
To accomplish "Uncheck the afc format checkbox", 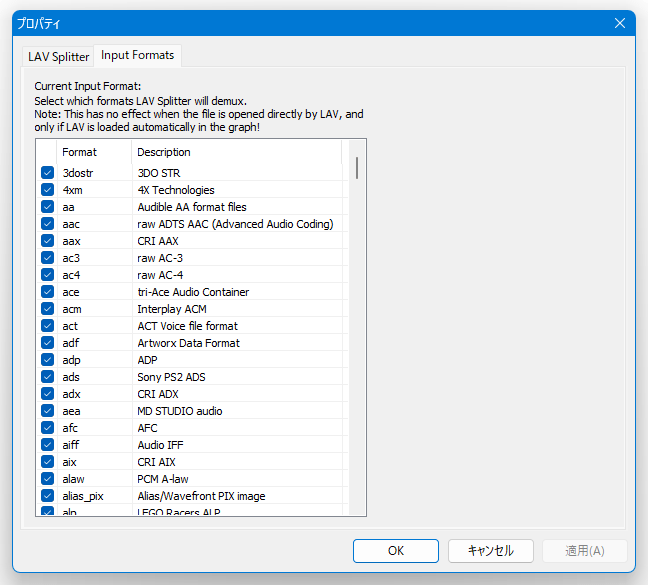I will 48,428.
